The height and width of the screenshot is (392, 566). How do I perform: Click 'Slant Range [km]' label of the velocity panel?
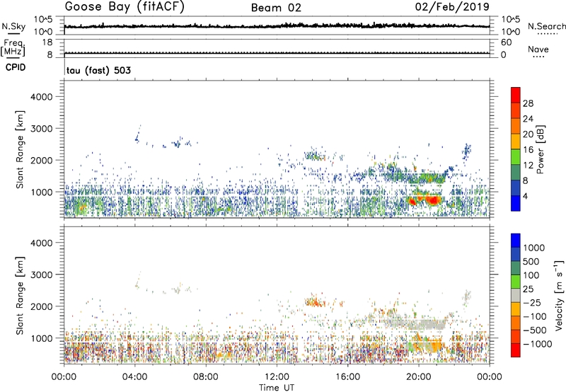click(x=20, y=296)
